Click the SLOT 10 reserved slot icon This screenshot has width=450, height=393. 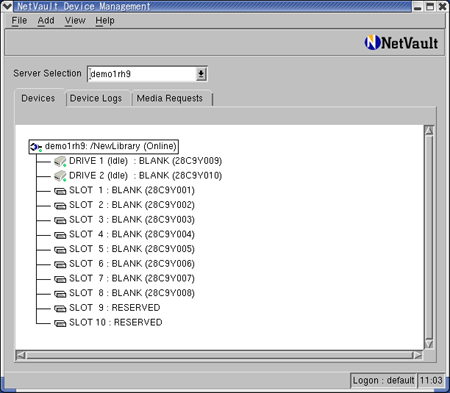(x=60, y=323)
